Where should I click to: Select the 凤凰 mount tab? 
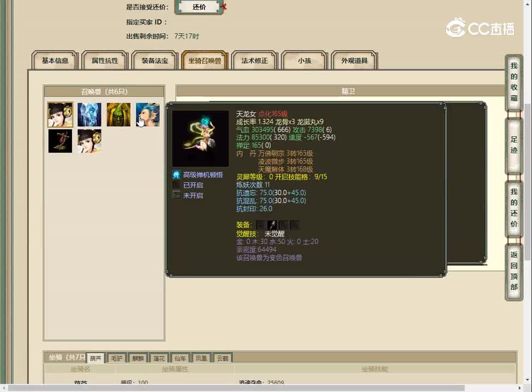(x=201, y=358)
